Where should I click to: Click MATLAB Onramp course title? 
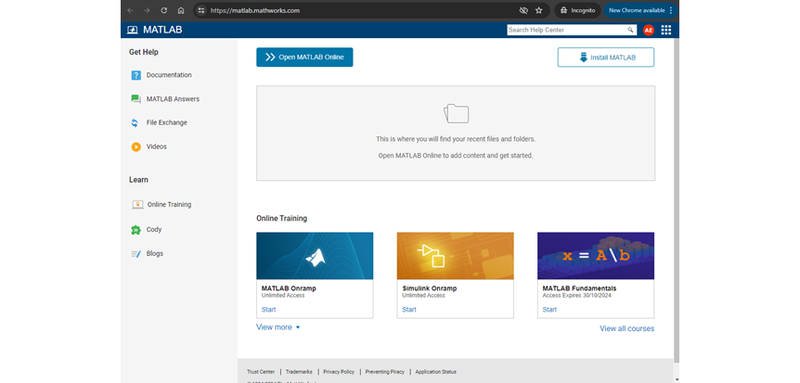pos(289,288)
